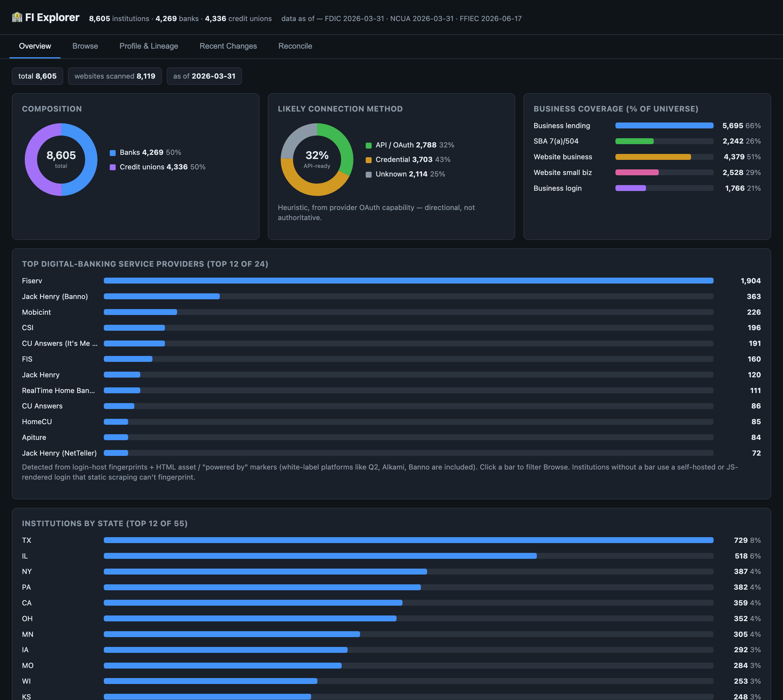Click the Business lending coverage bar
Viewport: 783px width, 700px height.
(664, 126)
